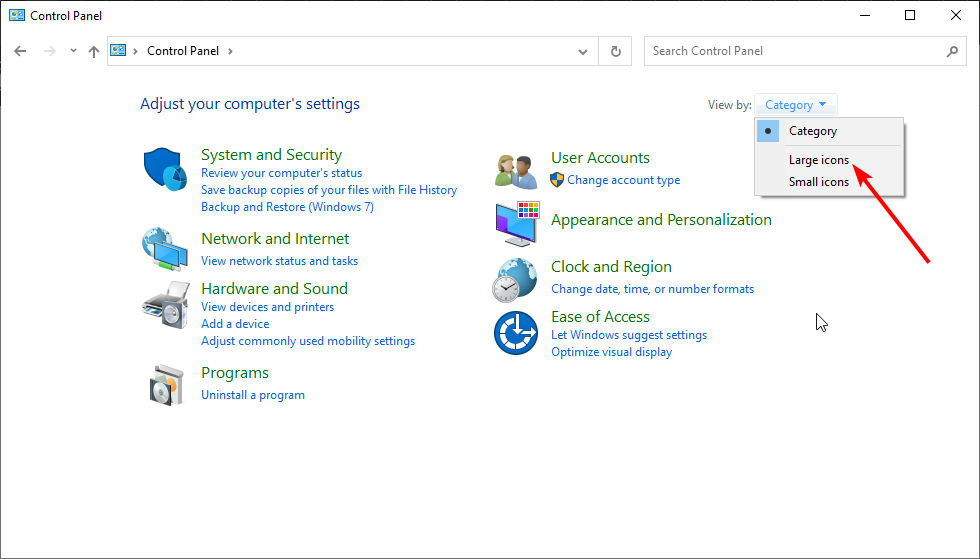Screen dimensions: 980x559
Task: Select the Category view option
Action: 812,131
